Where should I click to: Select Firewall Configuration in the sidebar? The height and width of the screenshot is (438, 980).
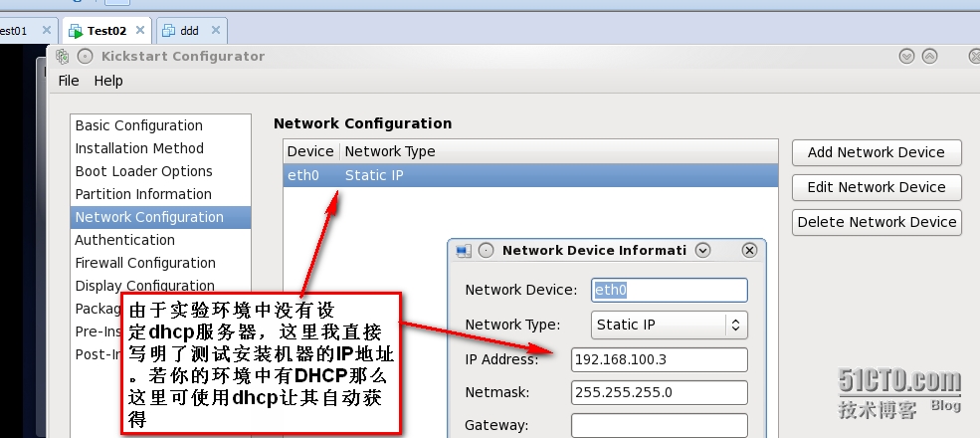coord(145,263)
